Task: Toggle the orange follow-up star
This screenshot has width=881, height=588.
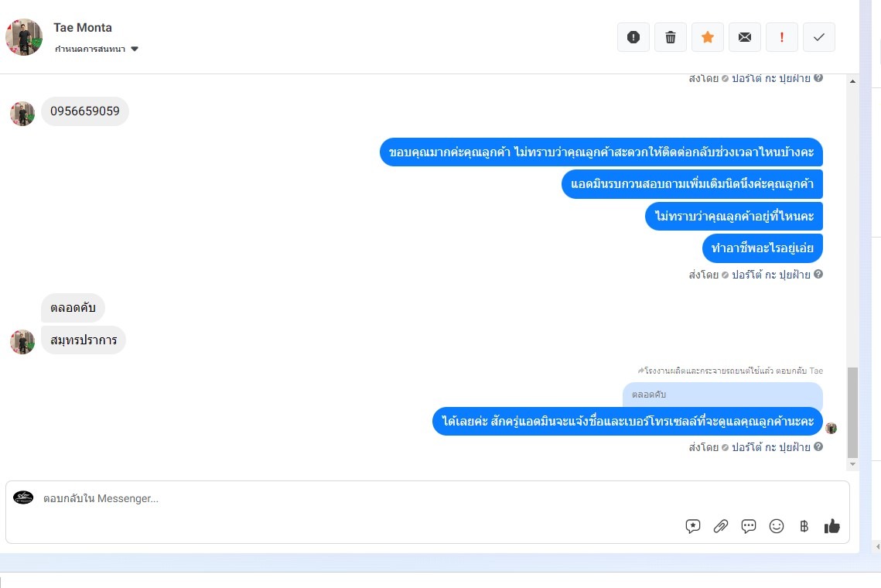Action: (708, 37)
